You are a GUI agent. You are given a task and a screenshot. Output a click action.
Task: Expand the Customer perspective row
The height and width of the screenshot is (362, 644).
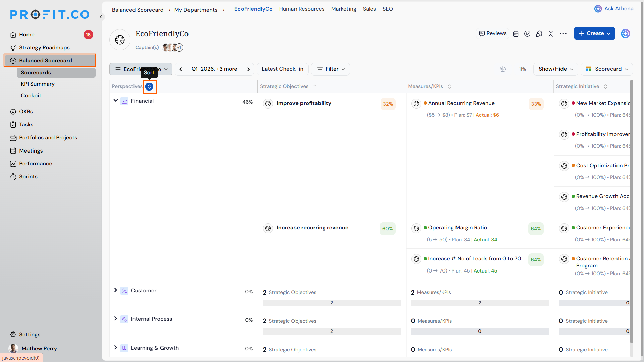click(x=116, y=290)
